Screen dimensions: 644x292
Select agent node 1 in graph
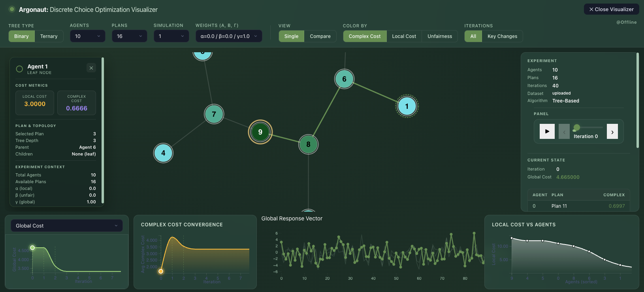[407, 106]
